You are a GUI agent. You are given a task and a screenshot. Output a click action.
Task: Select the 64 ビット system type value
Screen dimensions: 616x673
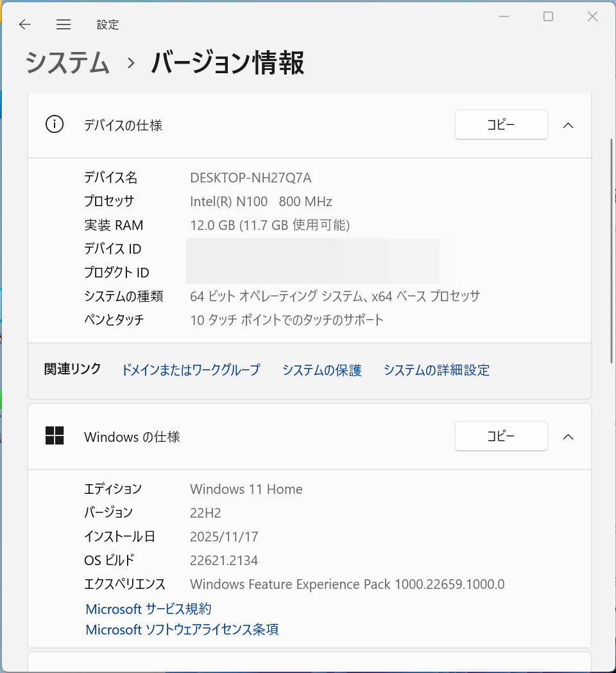(335, 296)
